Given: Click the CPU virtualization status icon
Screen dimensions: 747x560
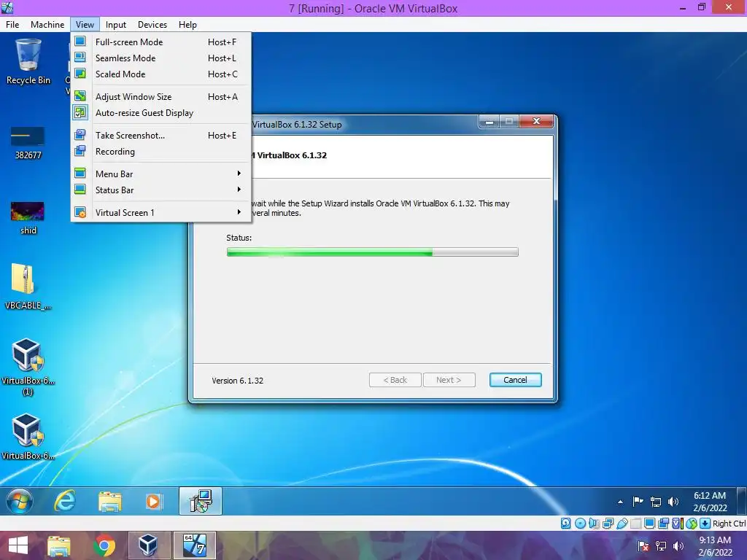Looking at the screenshot, I should [677, 524].
